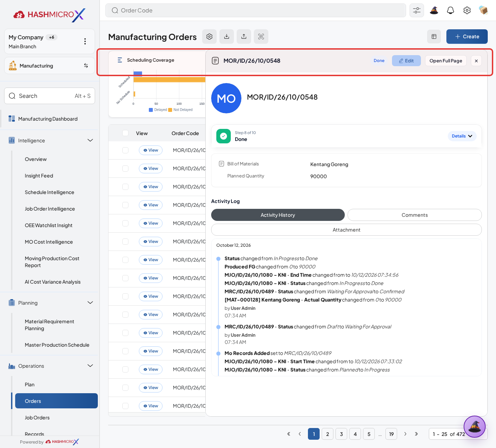Go to page 19 in pagination
This screenshot has height=448, width=496.
click(x=391, y=434)
